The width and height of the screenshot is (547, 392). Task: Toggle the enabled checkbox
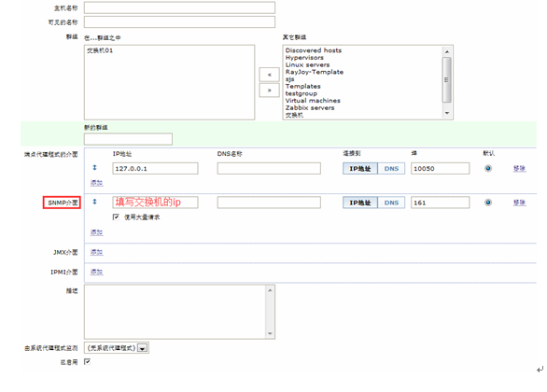87,362
